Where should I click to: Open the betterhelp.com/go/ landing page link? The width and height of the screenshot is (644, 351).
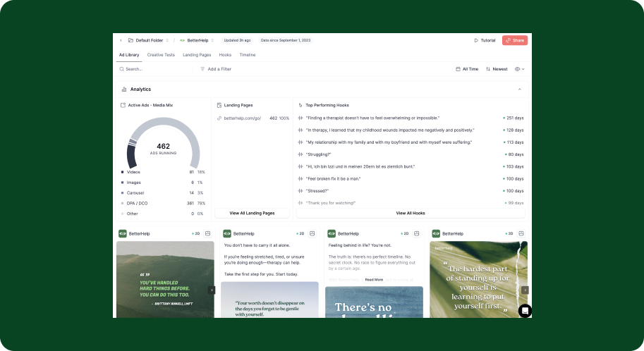(x=243, y=118)
